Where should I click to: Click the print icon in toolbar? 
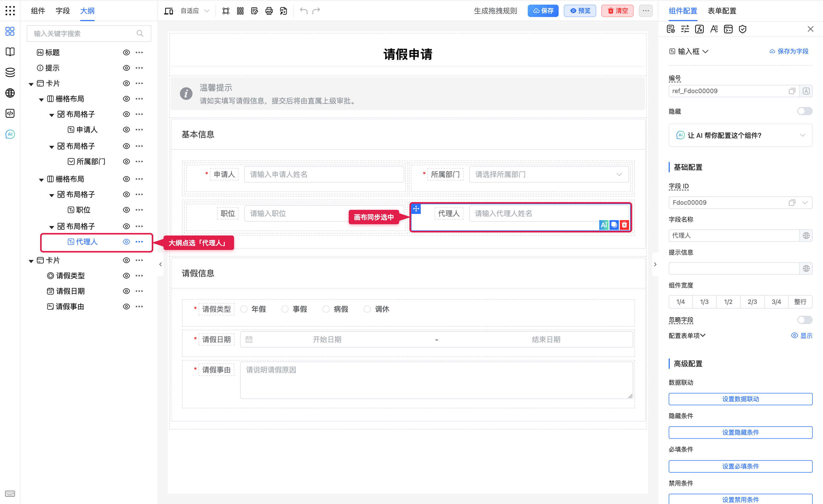click(x=269, y=11)
